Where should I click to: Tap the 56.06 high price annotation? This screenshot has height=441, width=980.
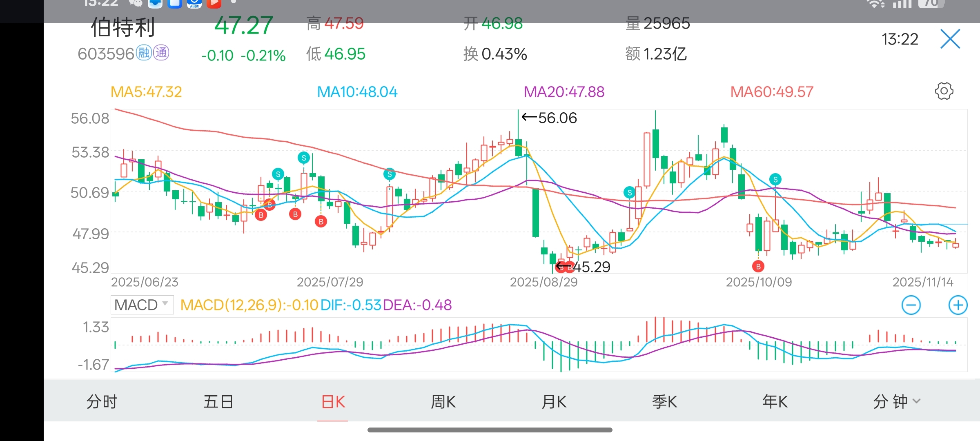[x=550, y=118]
